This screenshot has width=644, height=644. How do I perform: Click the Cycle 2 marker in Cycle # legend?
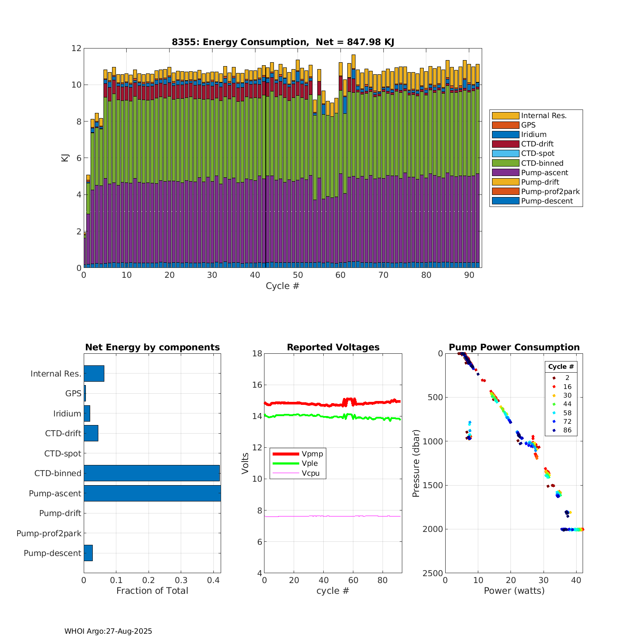554,378
